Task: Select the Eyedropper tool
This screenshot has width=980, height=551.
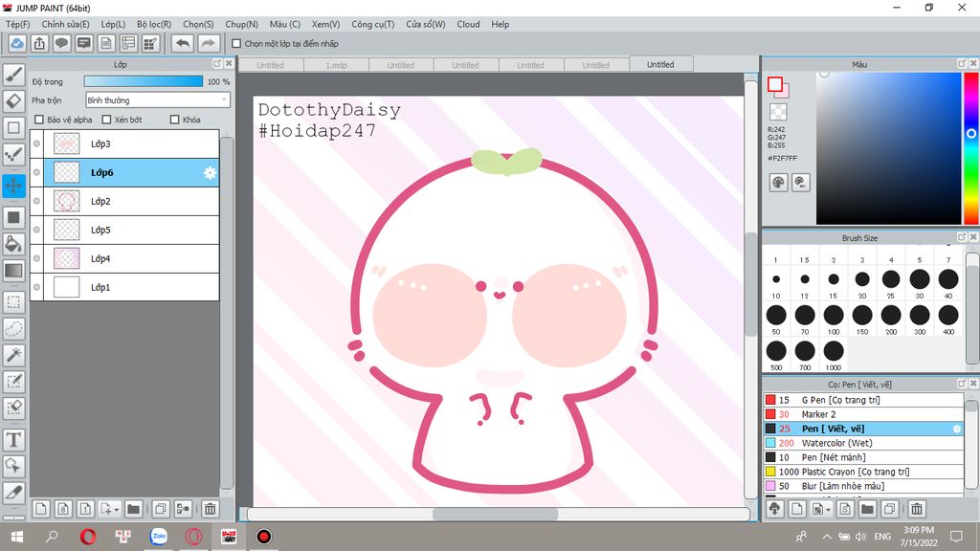Action: pyautogui.click(x=13, y=493)
